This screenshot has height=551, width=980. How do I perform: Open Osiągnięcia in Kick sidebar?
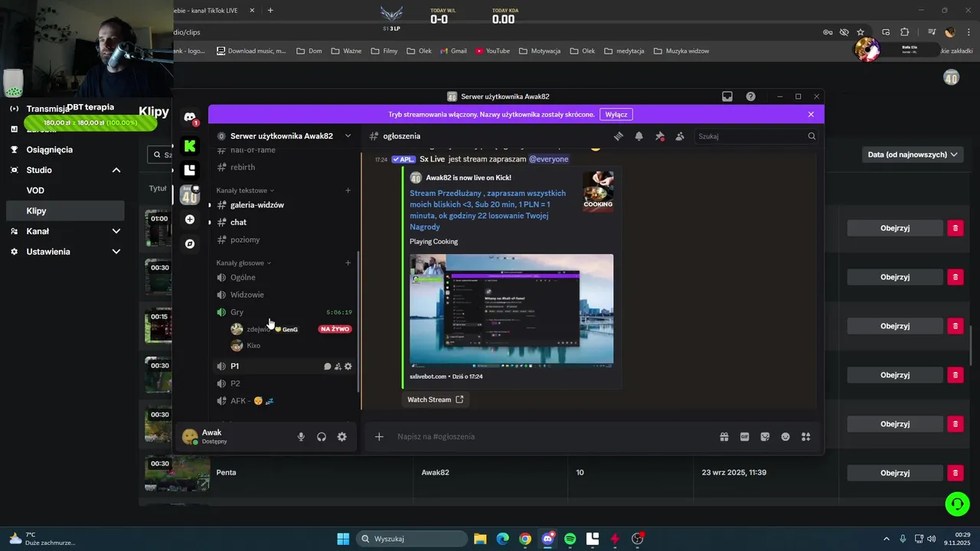(49, 150)
